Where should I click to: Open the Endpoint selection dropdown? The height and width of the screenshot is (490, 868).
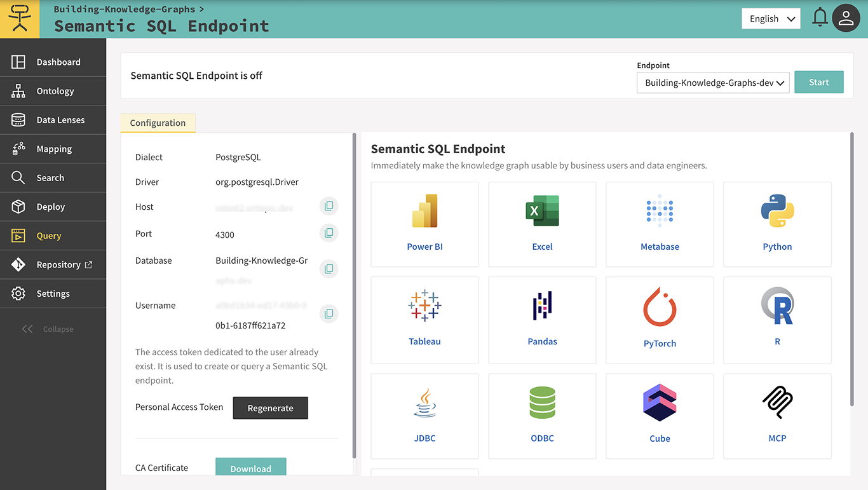(x=713, y=83)
